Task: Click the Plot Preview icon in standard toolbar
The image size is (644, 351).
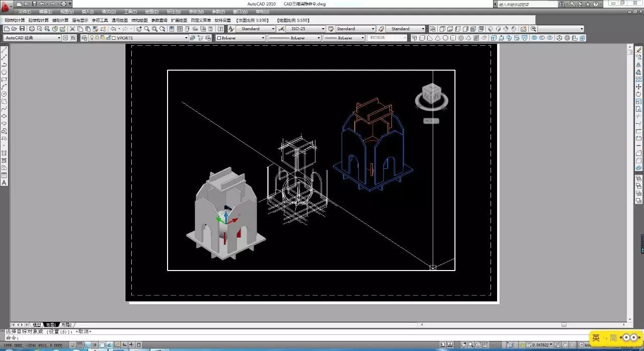Action: 39,29
